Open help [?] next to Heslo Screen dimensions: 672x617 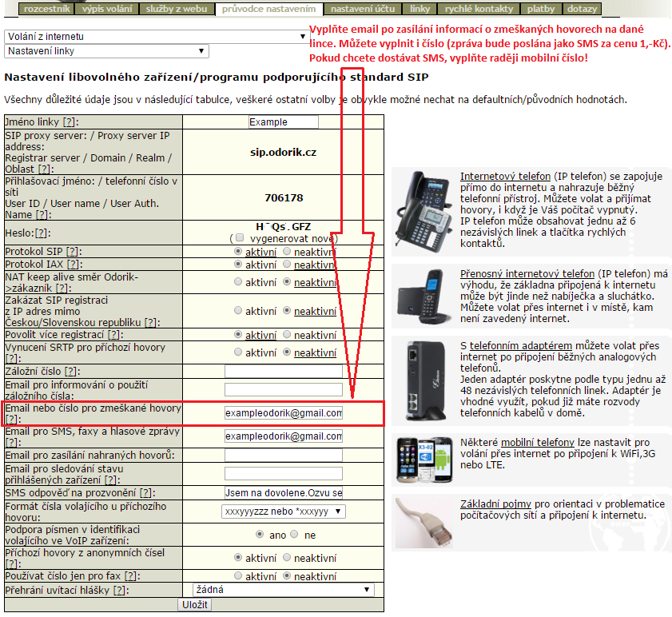[x=40, y=233]
